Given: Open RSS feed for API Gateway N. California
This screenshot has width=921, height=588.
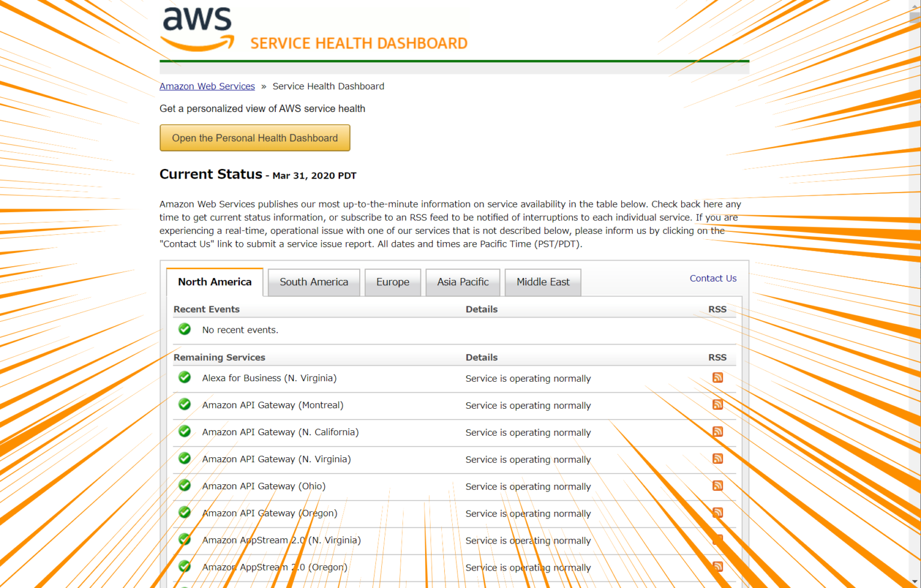Looking at the screenshot, I should pyautogui.click(x=717, y=432).
